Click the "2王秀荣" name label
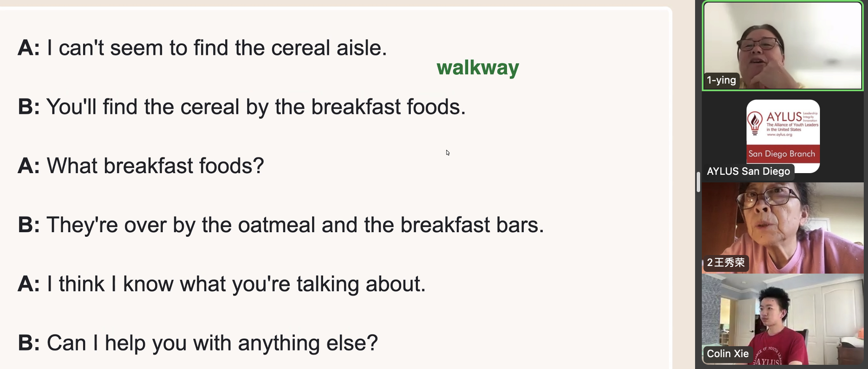Image resolution: width=868 pixels, height=369 pixels. pyautogui.click(x=725, y=263)
